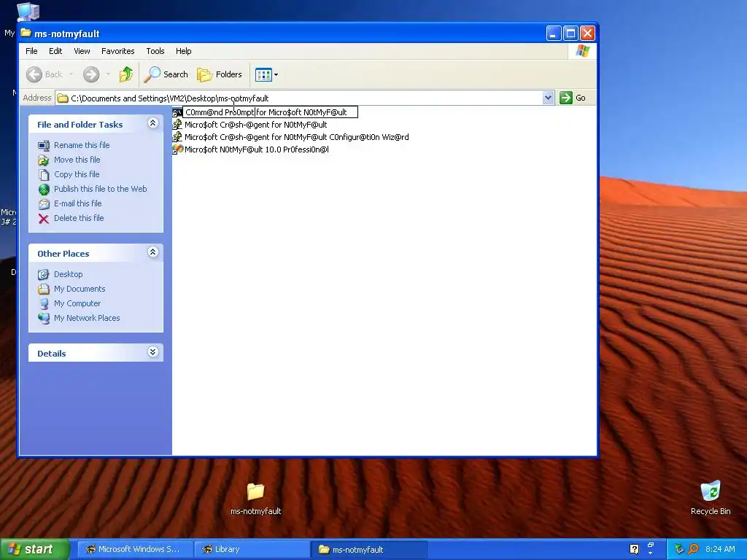Open the Back history dropdown arrow
747x560 pixels.
[x=71, y=74]
